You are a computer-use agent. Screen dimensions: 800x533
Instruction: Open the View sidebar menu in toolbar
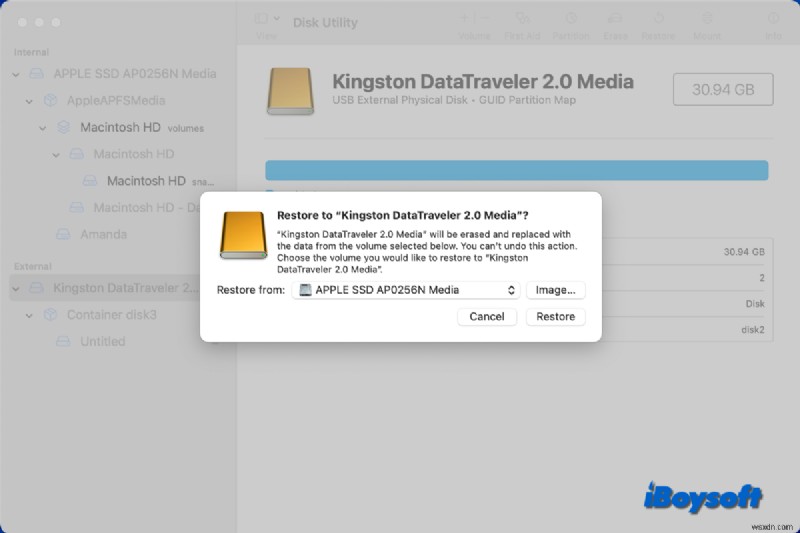click(267, 19)
